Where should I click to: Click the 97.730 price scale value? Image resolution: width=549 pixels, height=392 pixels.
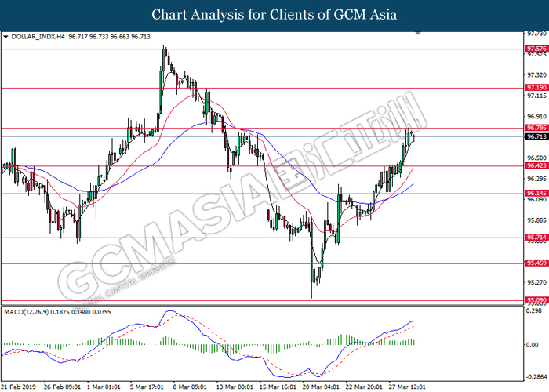(536, 34)
